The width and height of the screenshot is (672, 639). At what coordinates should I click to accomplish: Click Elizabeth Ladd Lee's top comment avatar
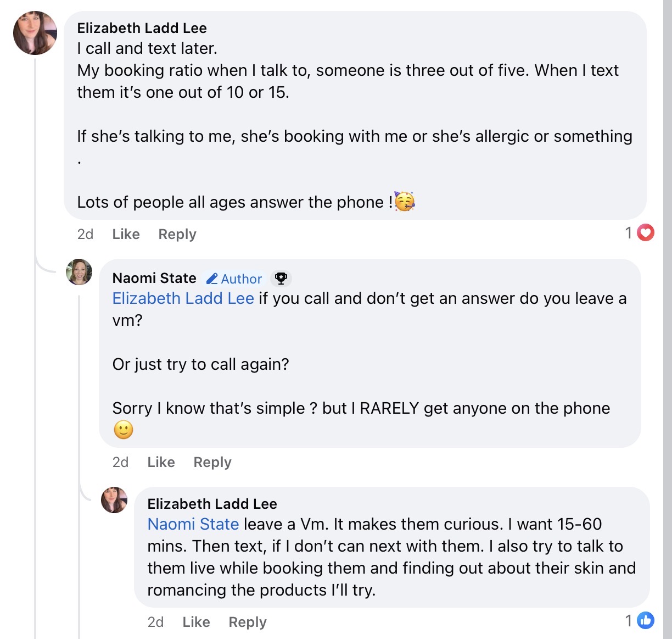(x=35, y=33)
